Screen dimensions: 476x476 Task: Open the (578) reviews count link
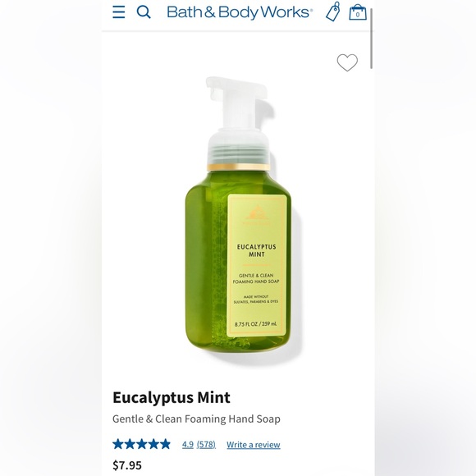(206, 445)
